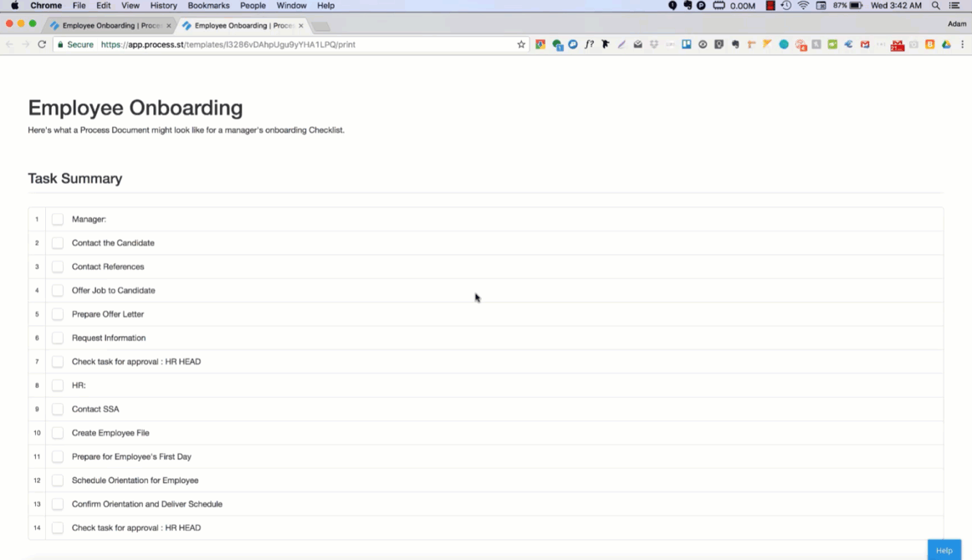Check Prepare for Employee's First Day box
The height and width of the screenshot is (560, 972).
58,456
